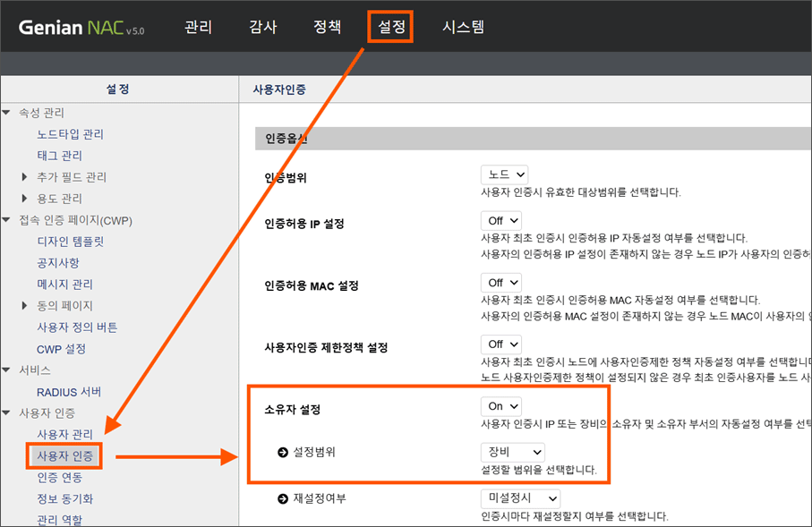Image resolution: width=812 pixels, height=527 pixels.
Task: Open the 인증허용 MAC 설정 Off dropdown
Action: pos(500,283)
